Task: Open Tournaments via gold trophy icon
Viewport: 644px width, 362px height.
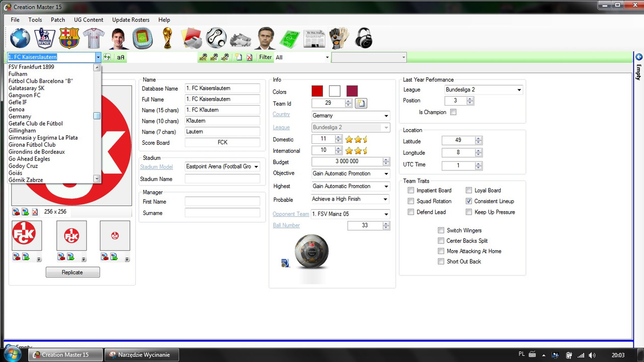Action: (x=168, y=38)
